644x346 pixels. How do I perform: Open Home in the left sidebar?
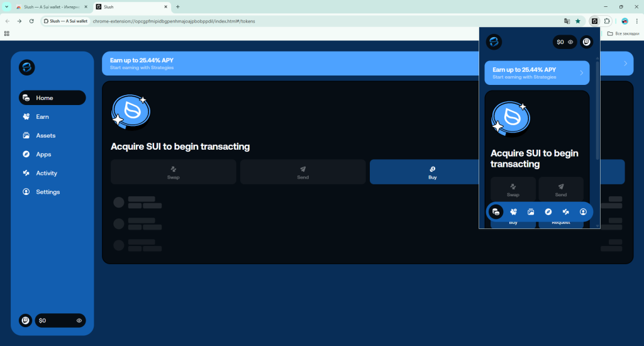[52, 98]
